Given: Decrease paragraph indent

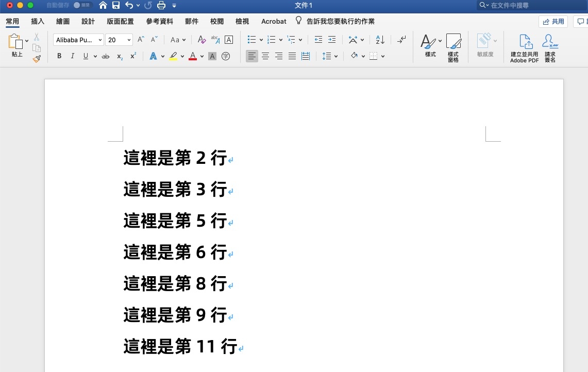Looking at the screenshot, I should pos(318,39).
